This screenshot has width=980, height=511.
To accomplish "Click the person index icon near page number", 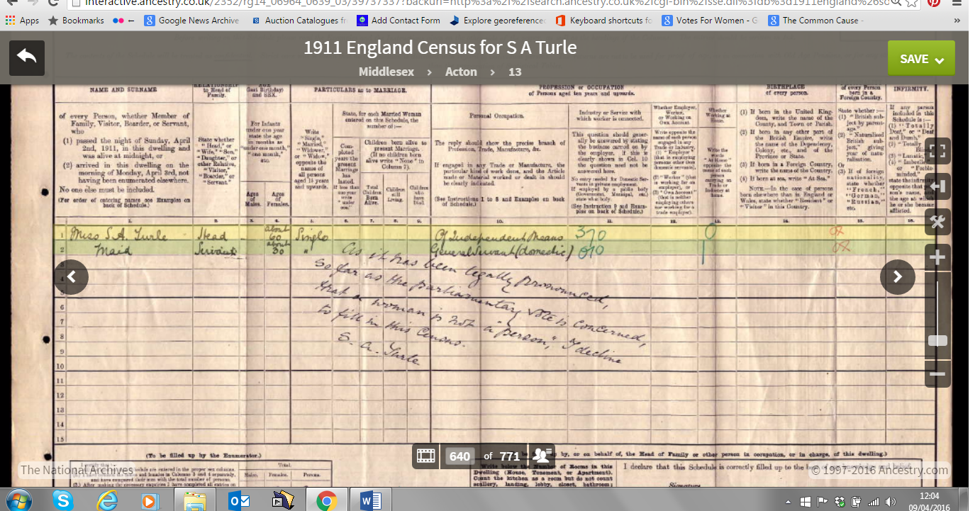I will tap(542, 456).
